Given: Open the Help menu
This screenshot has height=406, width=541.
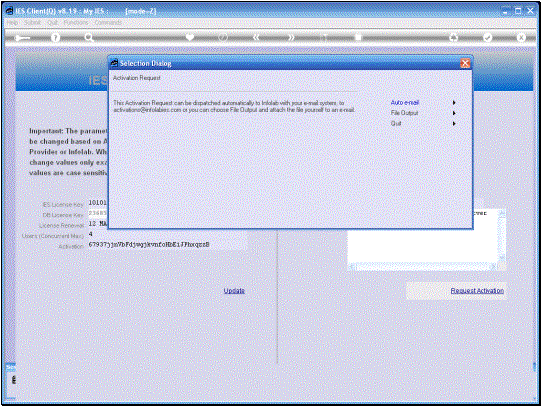Looking at the screenshot, I should (x=12, y=22).
